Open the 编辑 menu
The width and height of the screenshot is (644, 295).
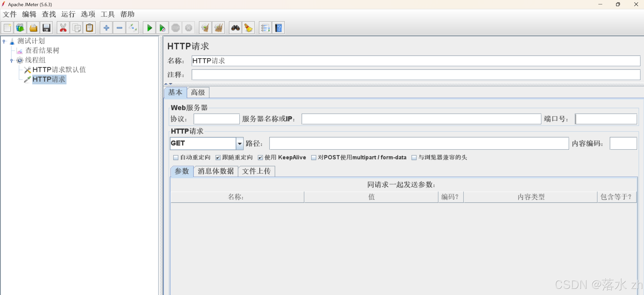(29, 14)
